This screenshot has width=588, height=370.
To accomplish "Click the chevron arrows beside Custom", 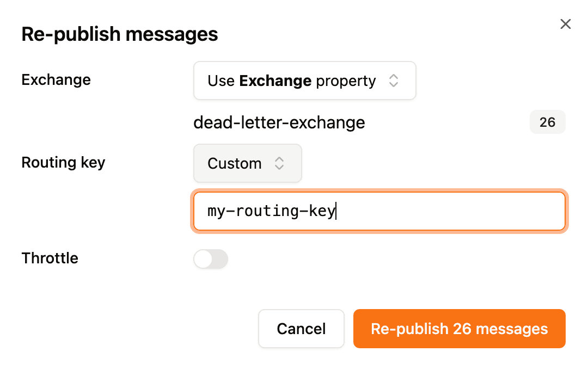I will 279,163.
